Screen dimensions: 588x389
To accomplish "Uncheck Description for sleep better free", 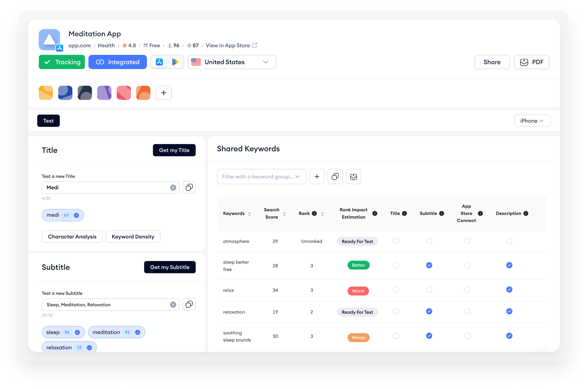I will point(509,265).
